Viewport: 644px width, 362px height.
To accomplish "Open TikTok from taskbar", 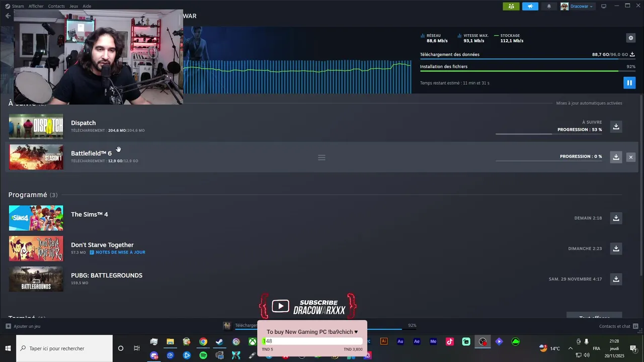I will pyautogui.click(x=450, y=341).
